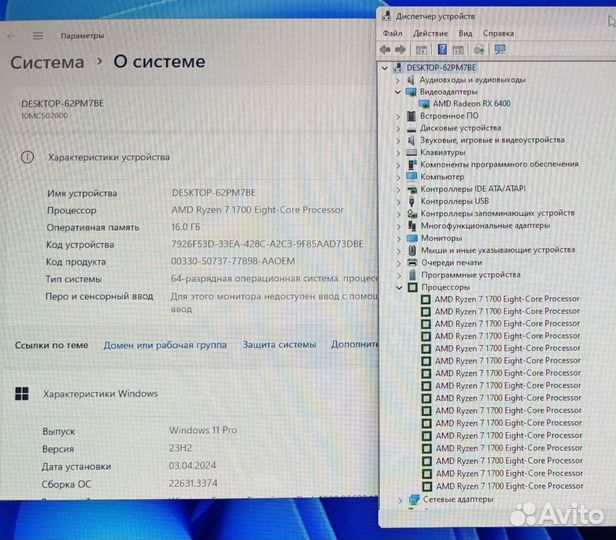
Task: Select the DESKTOP-62PM7BE computer name in tree
Action: tap(441, 68)
